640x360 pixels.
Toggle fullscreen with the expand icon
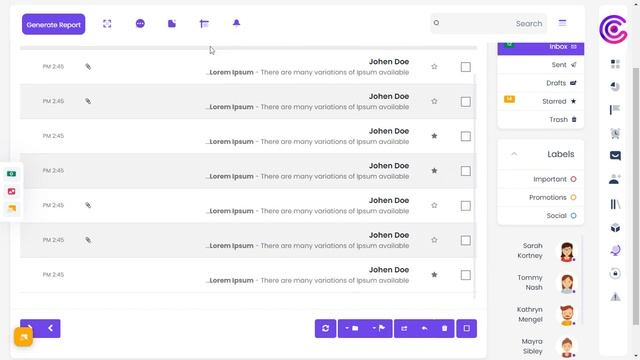(107, 24)
